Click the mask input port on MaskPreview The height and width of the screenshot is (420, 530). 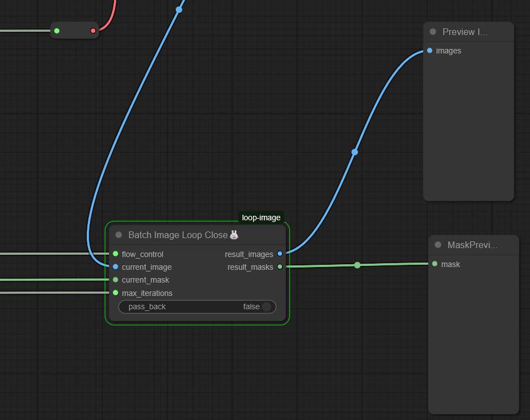tap(434, 264)
